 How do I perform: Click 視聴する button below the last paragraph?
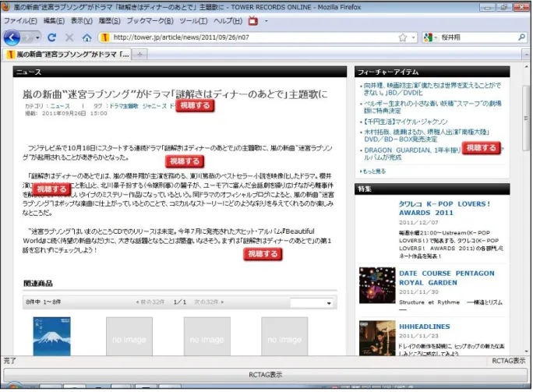(263, 253)
